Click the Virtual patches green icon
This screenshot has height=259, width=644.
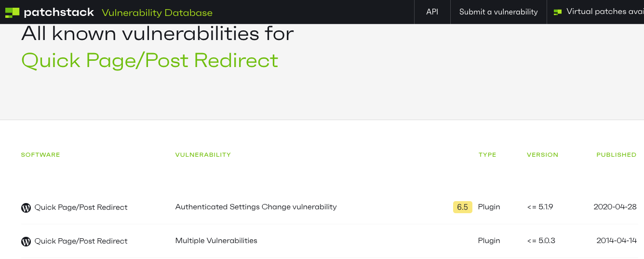point(558,12)
